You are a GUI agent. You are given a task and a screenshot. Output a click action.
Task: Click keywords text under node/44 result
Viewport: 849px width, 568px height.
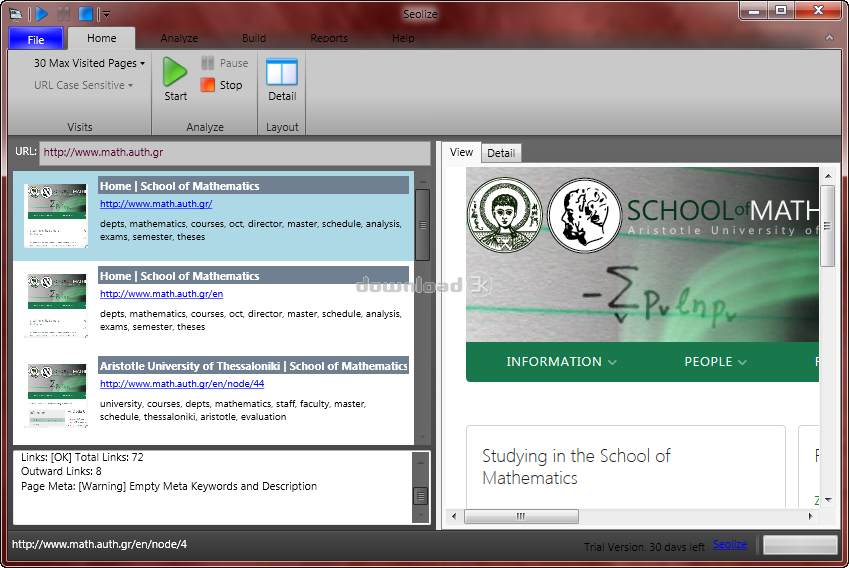[233, 410]
